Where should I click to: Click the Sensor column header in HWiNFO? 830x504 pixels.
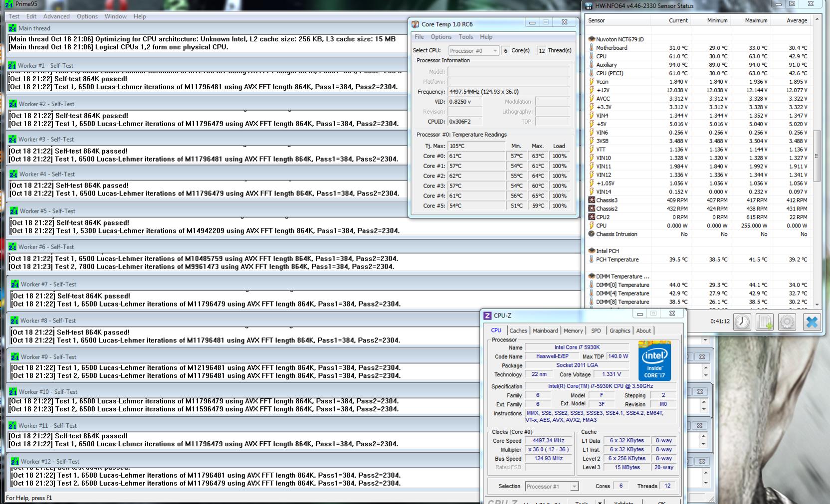tap(619, 20)
